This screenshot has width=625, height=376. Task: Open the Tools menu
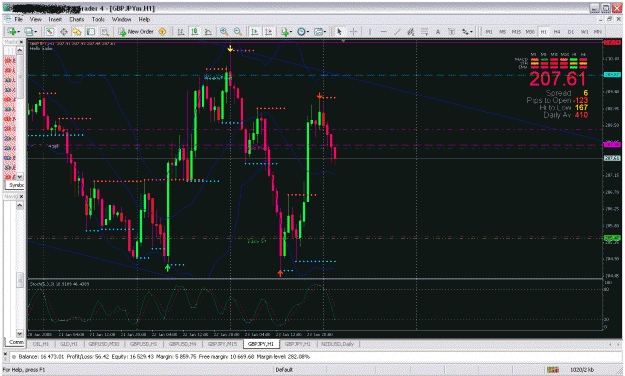tap(98, 19)
